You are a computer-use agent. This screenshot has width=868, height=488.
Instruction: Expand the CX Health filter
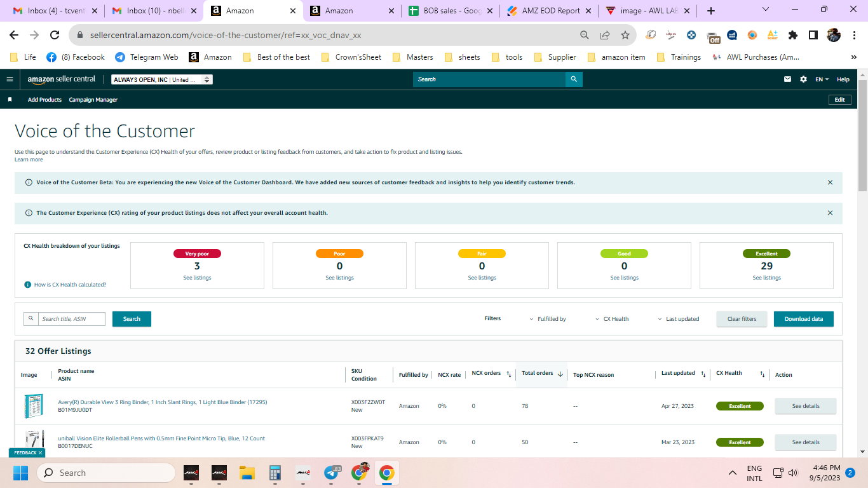coord(612,319)
